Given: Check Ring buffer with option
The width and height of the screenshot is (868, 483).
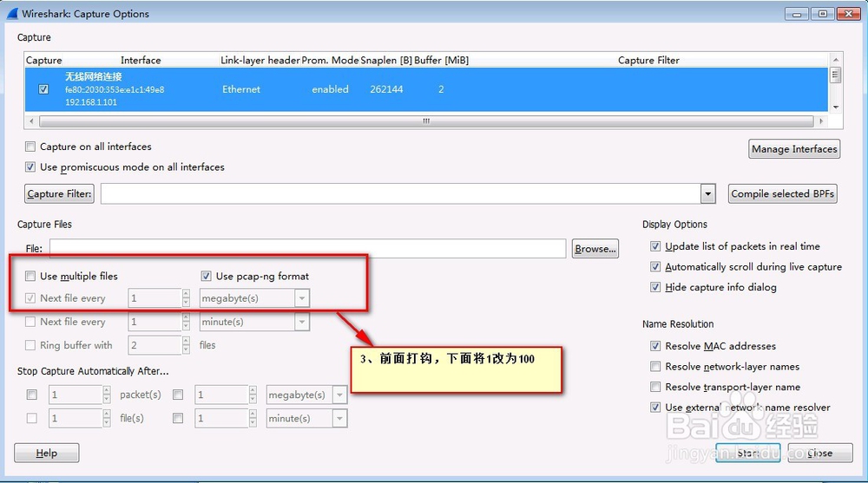Looking at the screenshot, I should (x=30, y=345).
